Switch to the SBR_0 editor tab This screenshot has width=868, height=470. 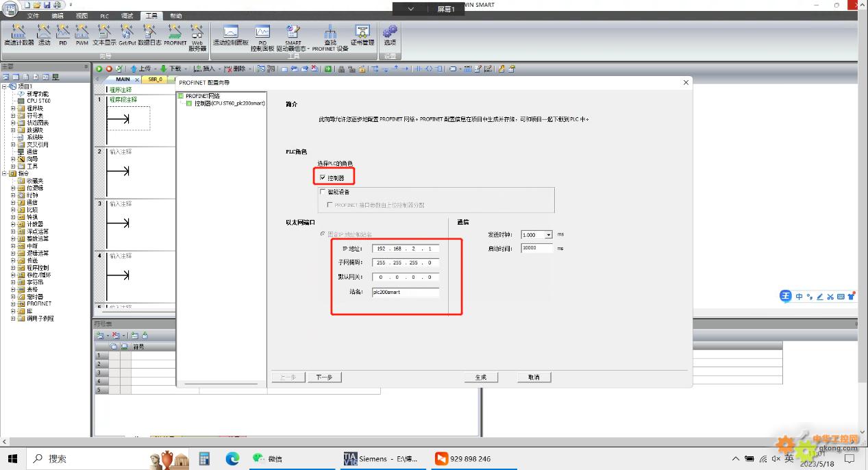point(156,79)
